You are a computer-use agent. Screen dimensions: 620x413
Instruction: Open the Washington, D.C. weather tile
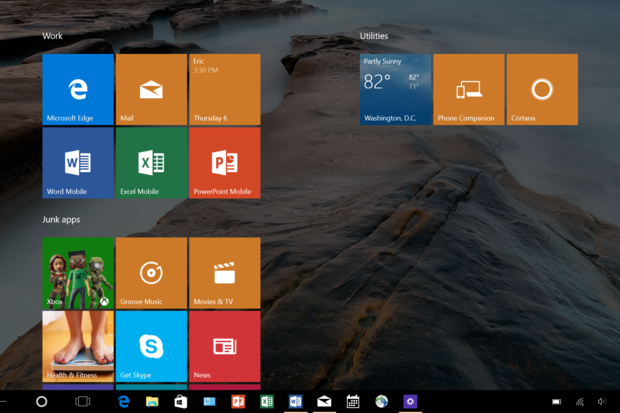coord(395,89)
